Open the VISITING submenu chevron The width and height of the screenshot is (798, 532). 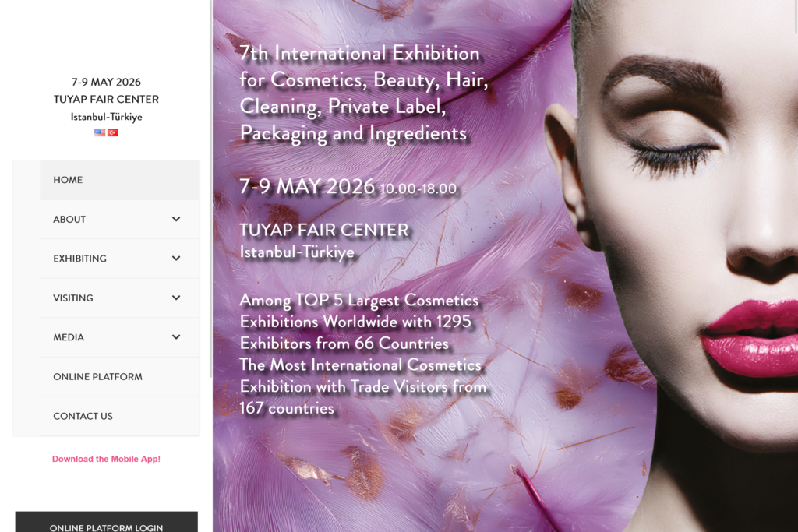coord(176,298)
